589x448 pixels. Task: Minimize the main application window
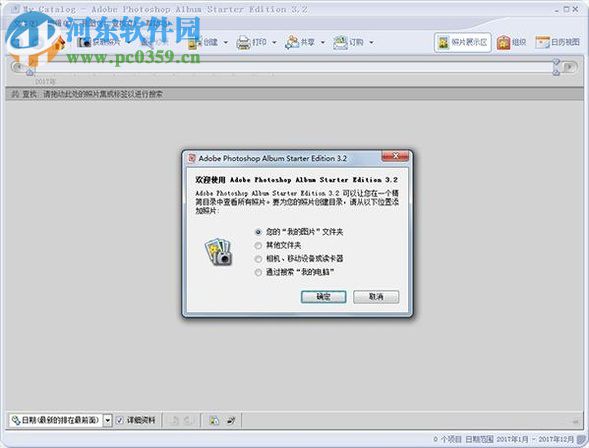pos(557,10)
